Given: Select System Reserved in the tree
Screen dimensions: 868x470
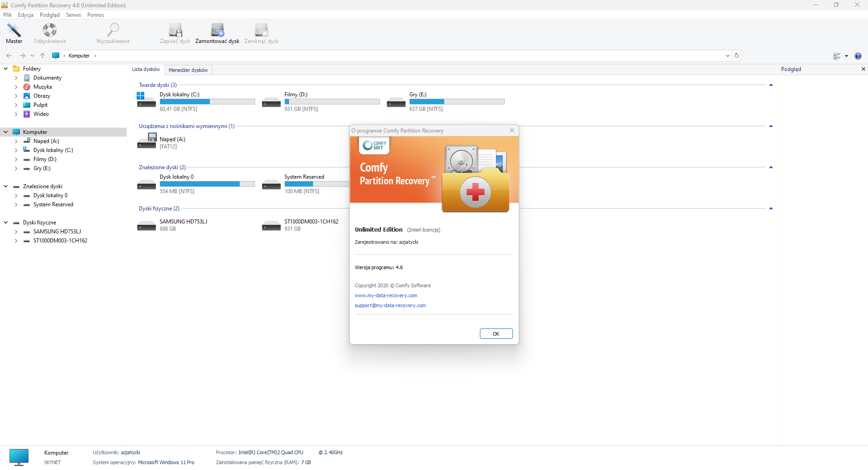Looking at the screenshot, I should [53, 204].
